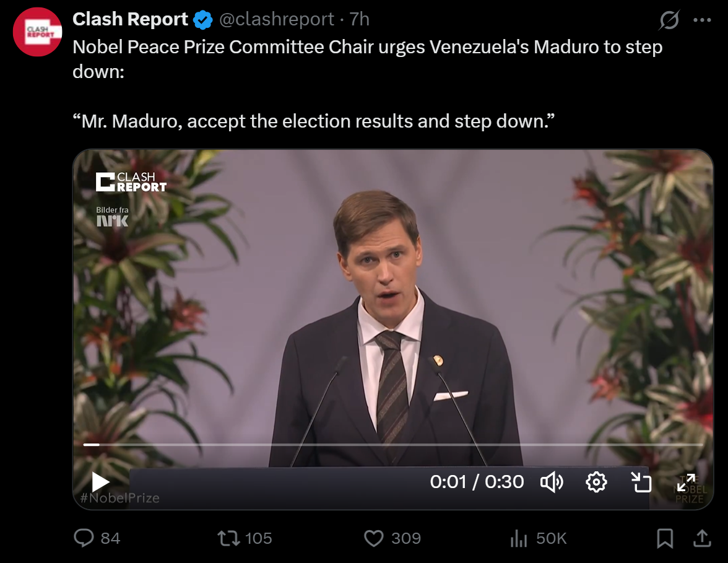
Task: Toggle picture-in-picture mode
Action: [x=641, y=482]
